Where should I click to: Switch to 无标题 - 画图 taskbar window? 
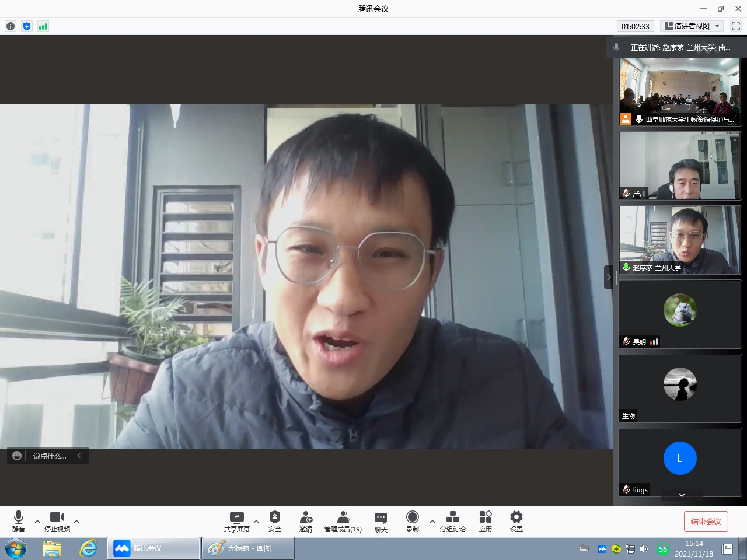pyautogui.click(x=248, y=548)
